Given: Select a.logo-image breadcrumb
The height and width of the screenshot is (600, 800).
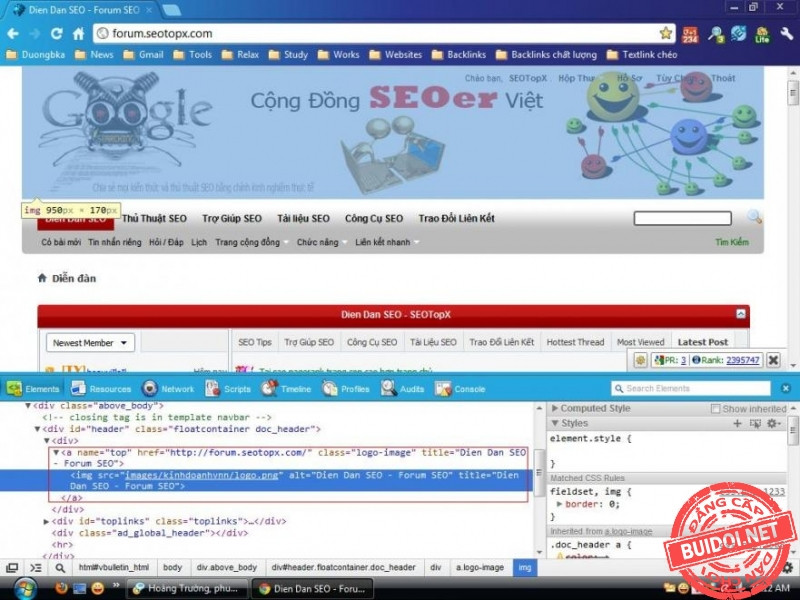Looking at the screenshot, I should click(480, 567).
